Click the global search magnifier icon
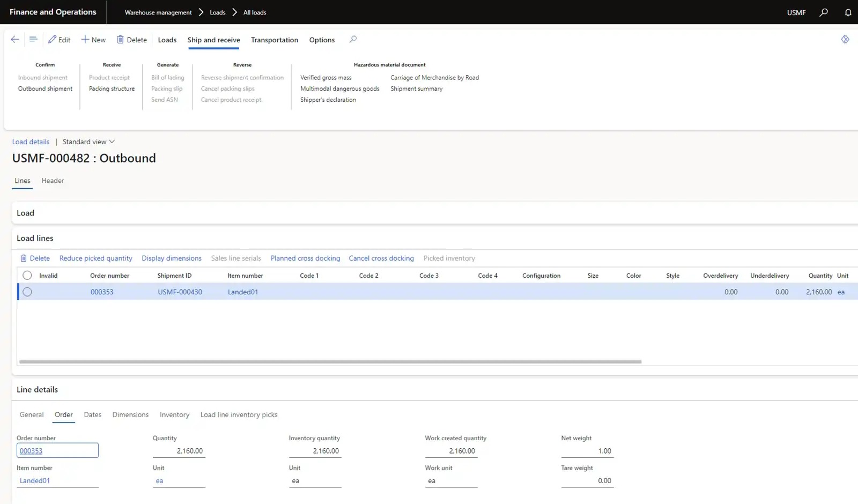The image size is (858, 504). (824, 12)
